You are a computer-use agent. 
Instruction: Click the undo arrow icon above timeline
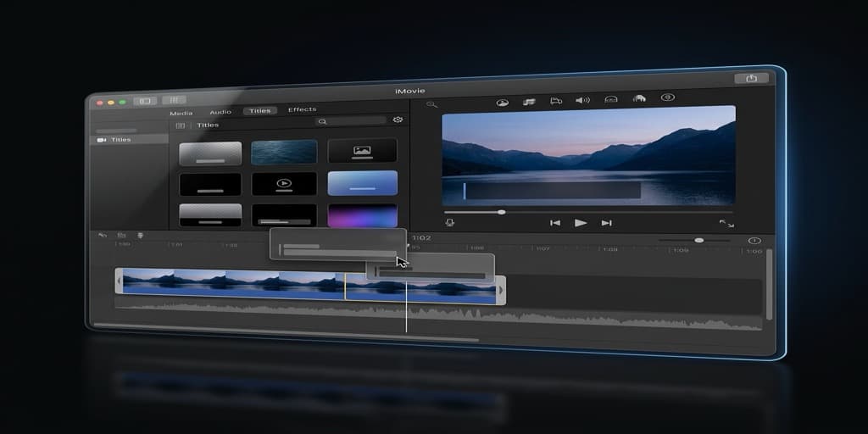tap(103, 236)
